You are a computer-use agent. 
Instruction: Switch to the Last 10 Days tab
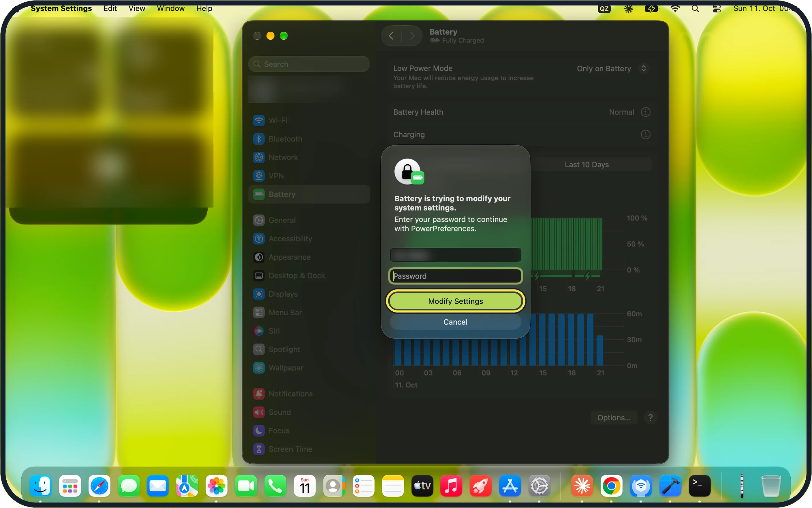pyautogui.click(x=587, y=165)
